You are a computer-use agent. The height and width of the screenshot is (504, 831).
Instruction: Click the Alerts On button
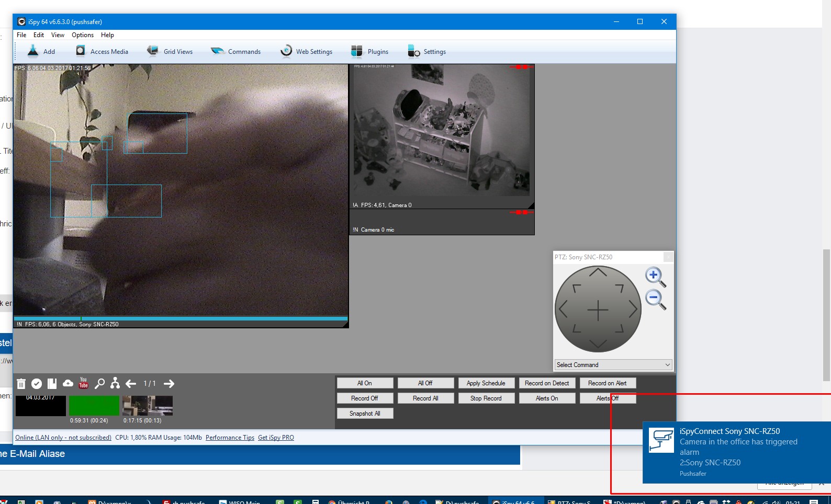coord(547,398)
